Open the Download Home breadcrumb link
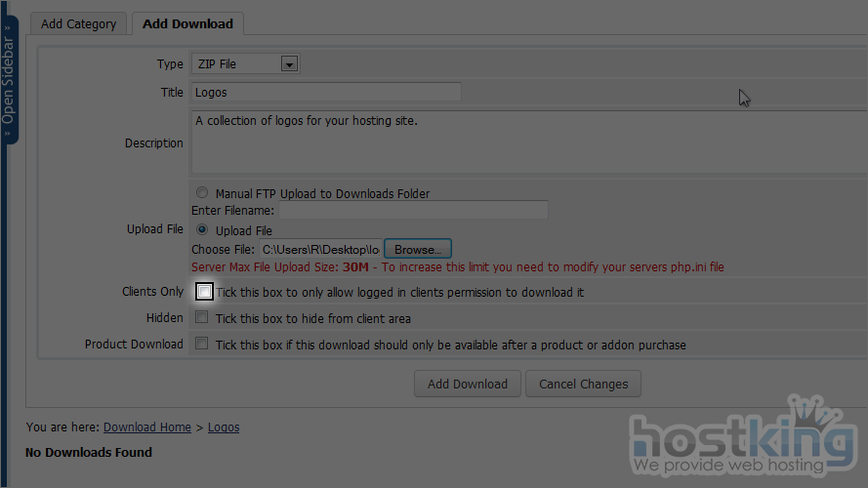 coord(147,427)
